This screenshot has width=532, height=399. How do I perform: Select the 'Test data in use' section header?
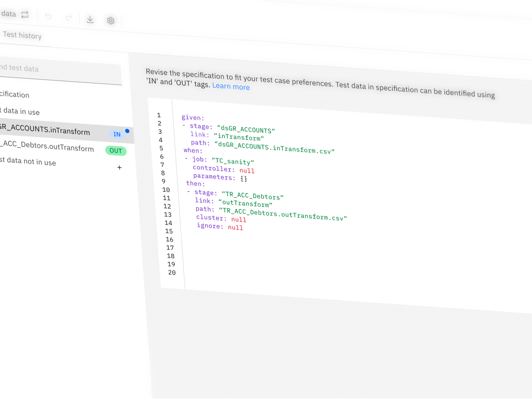[20, 111]
